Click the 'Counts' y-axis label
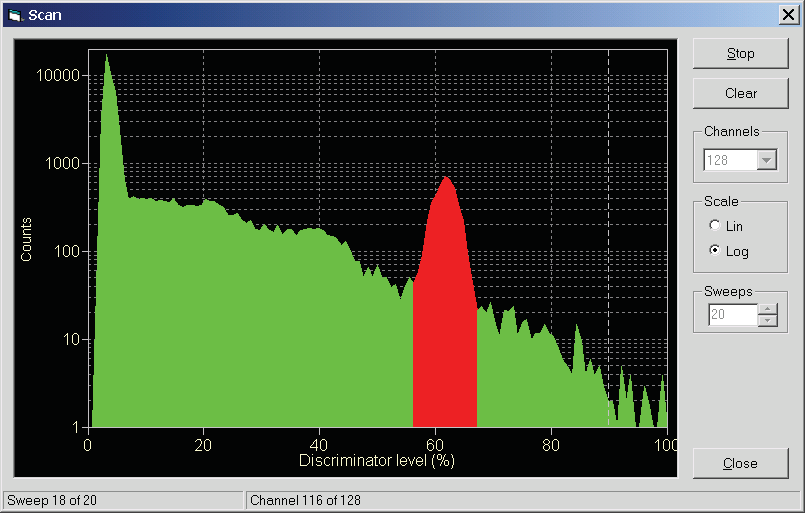The width and height of the screenshot is (805, 513). coord(26,239)
